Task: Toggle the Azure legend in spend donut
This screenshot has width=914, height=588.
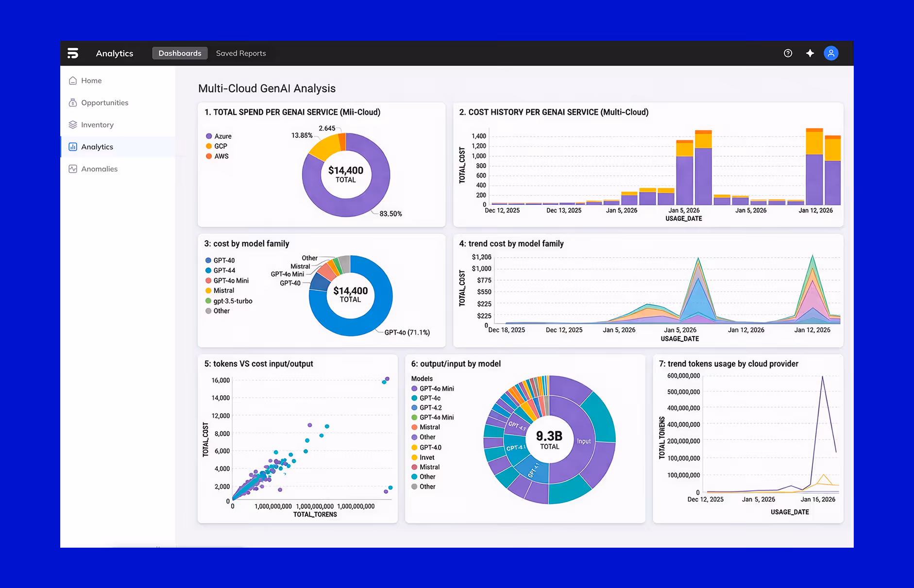Action: 219,136
